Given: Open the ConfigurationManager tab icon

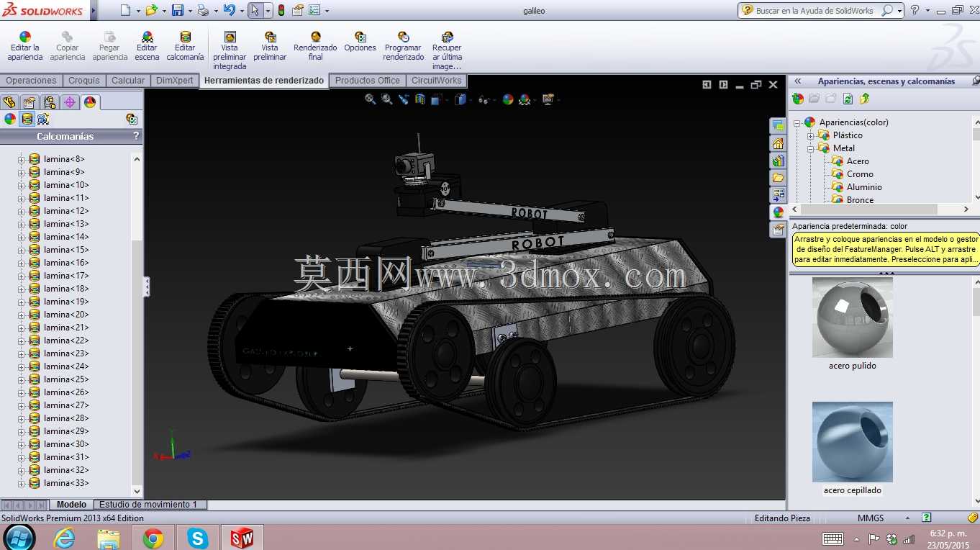Looking at the screenshot, I should click(x=50, y=102).
